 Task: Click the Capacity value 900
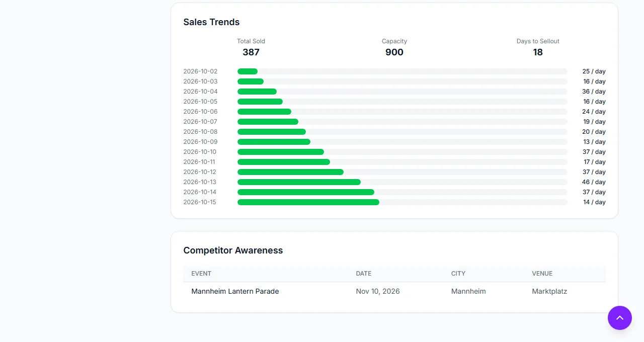[394, 52]
